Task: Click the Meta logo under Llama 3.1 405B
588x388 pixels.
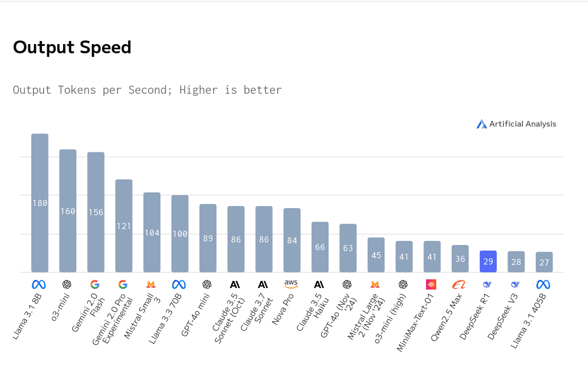Action: pos(543,284)
